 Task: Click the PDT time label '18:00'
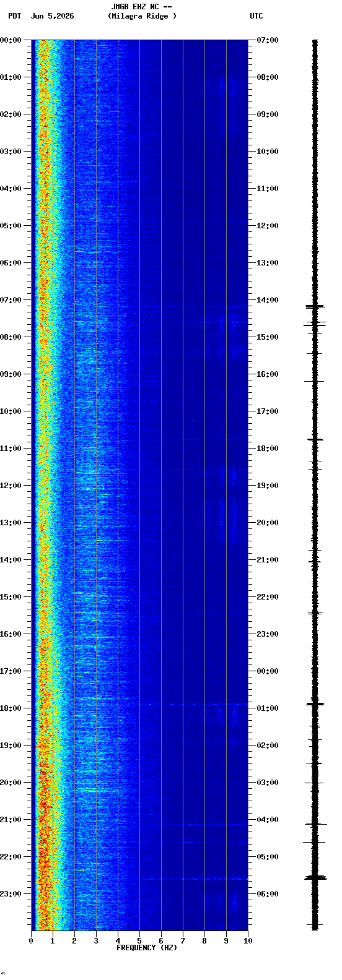(x=11, y=708)
